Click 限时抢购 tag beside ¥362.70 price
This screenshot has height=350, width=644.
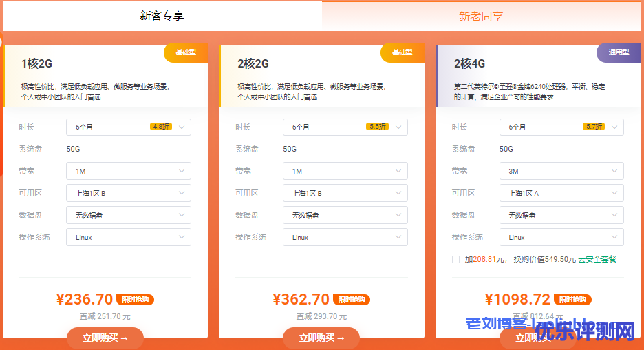coord(352,300)
